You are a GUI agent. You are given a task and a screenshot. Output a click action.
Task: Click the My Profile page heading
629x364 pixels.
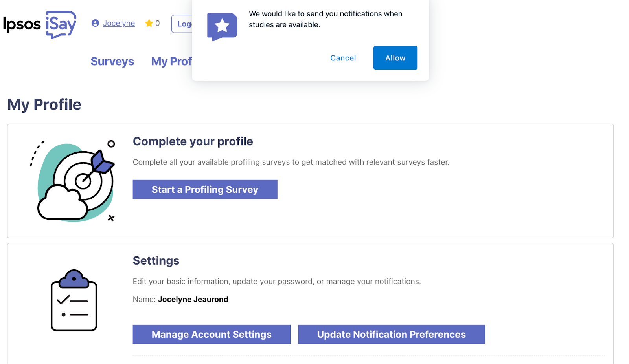coord(44,104)
